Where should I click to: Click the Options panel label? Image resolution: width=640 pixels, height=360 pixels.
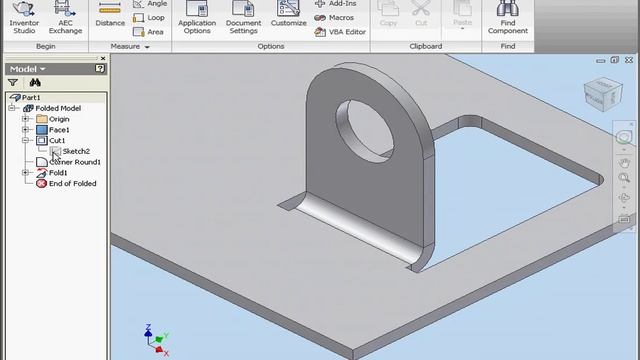pyautogui.click(x=271, y=47)
